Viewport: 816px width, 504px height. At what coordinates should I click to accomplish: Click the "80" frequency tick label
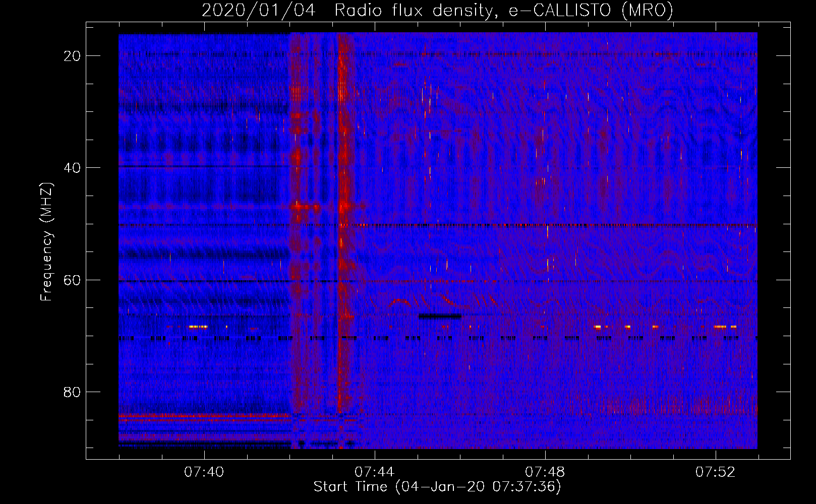72,392
